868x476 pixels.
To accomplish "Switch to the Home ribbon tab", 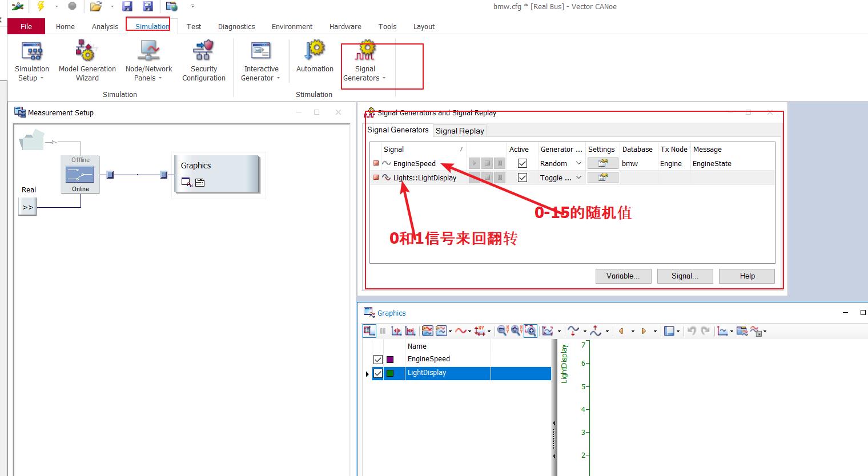I will tap(65, 26).
